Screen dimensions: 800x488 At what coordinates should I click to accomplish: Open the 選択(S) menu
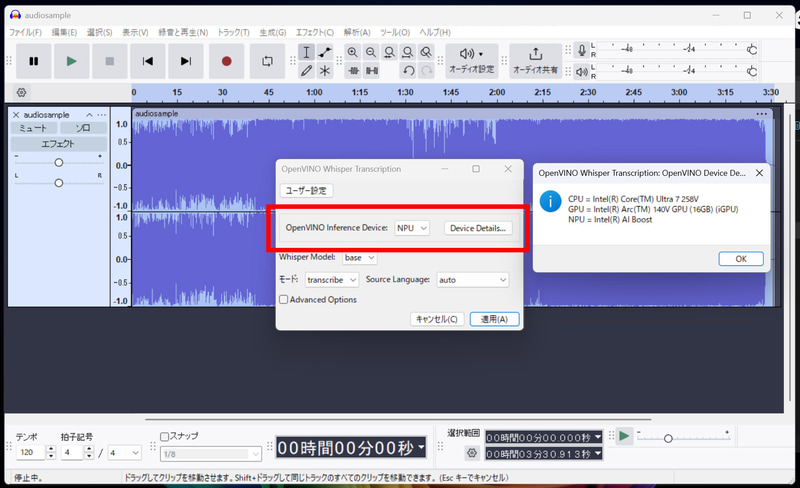pyautogui.click(x=99, y=32)
